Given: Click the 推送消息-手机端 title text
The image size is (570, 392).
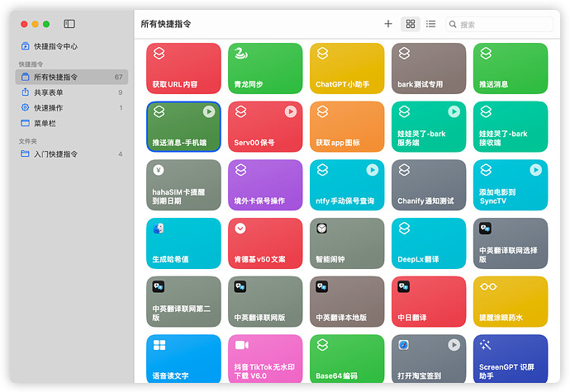Looking at the screenshot, I should [x=179, y=143].
